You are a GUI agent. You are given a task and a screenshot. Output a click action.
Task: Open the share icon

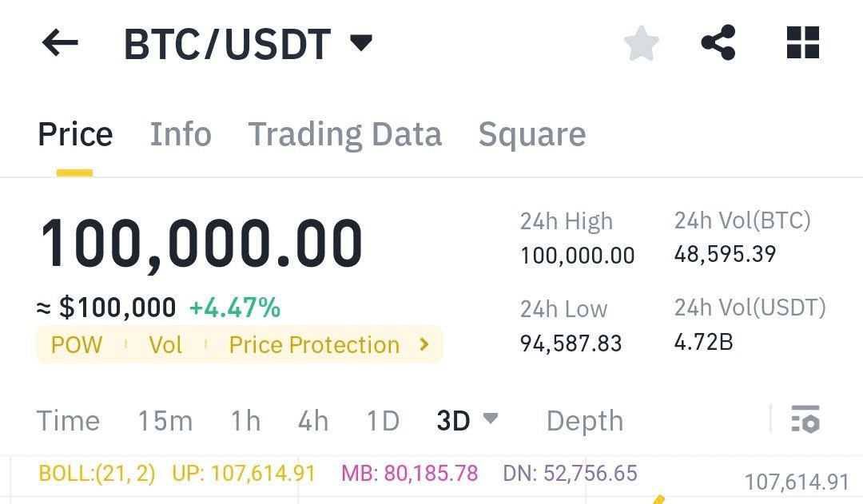pos(718,42)
